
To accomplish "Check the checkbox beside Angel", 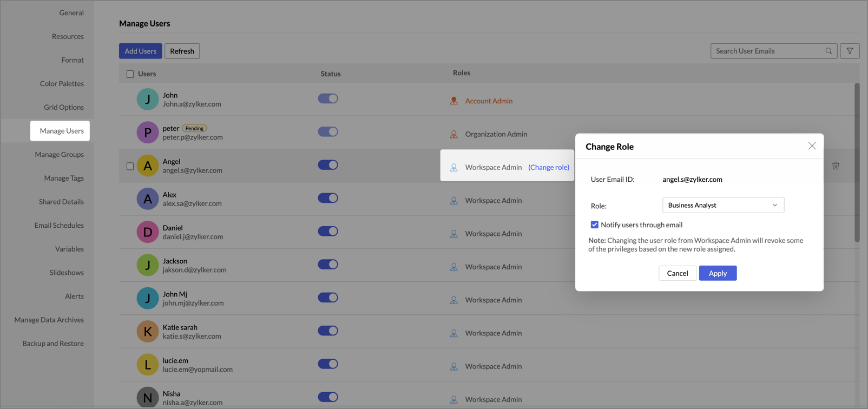I will point(130,166).
